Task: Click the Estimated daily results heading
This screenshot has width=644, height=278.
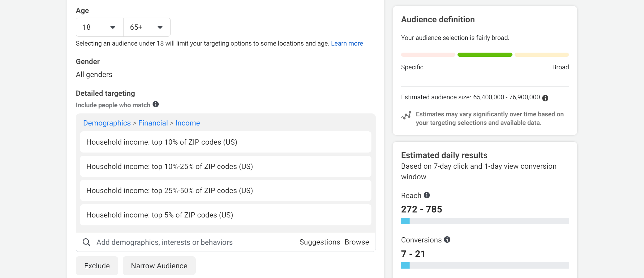Action: click(x=444, y=155)
